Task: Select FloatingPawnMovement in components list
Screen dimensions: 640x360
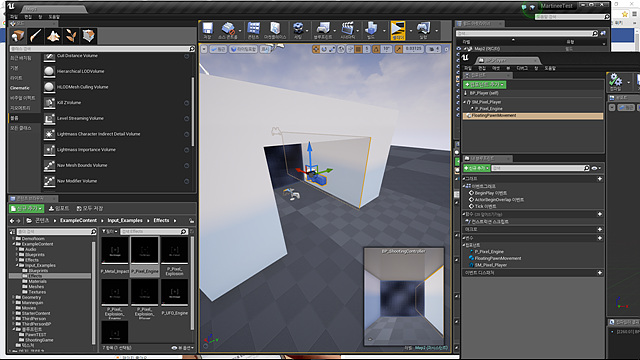Action: point(533,116)
